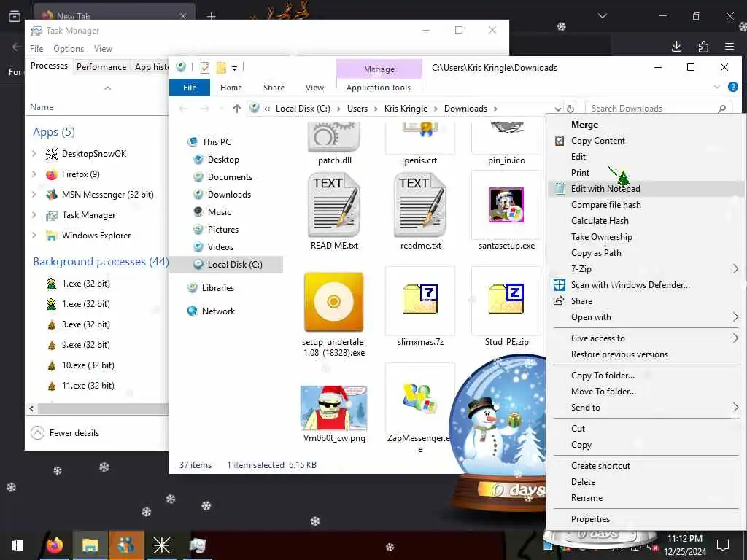Click the refresh button in address bar
Viewport: 747px width, 560px height.
click(570, 109)
